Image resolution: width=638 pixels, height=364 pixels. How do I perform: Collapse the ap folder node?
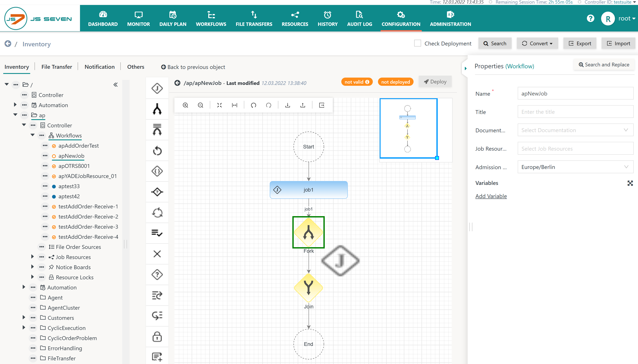pos(15,115)
